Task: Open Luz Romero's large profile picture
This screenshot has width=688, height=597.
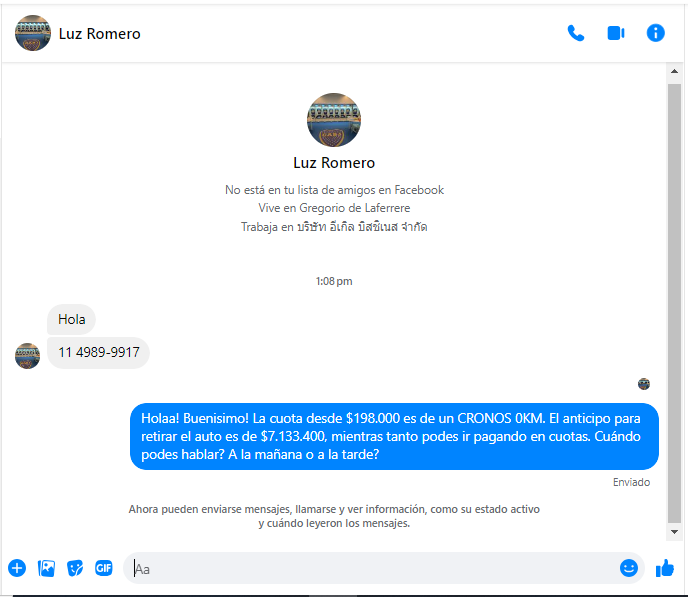Action: [333, 120]
